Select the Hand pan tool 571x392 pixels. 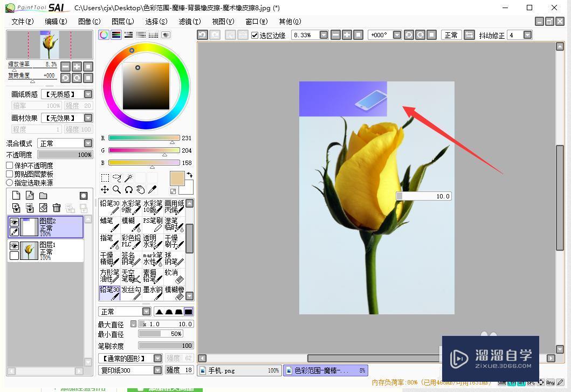tap(140, 189)
